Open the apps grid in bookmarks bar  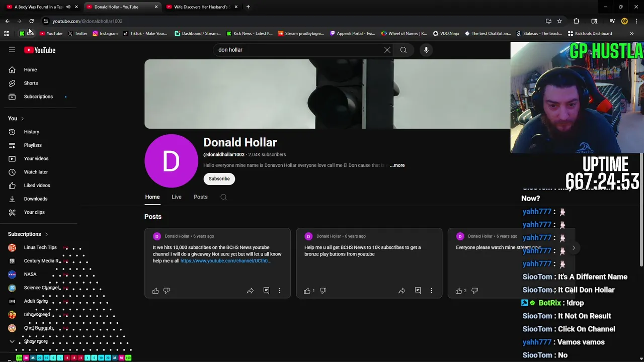point(7,34)
